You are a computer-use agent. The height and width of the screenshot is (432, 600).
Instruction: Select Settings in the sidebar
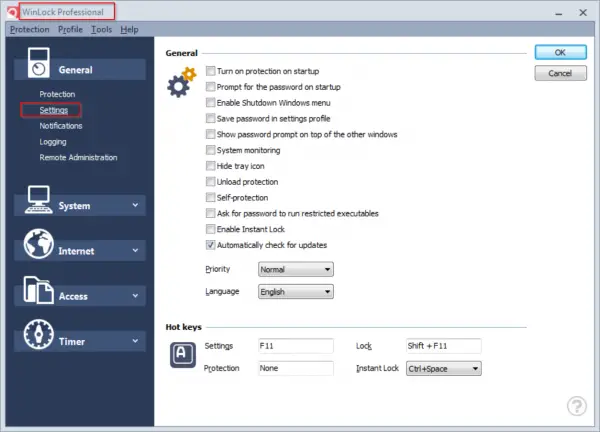pos(54,110)
